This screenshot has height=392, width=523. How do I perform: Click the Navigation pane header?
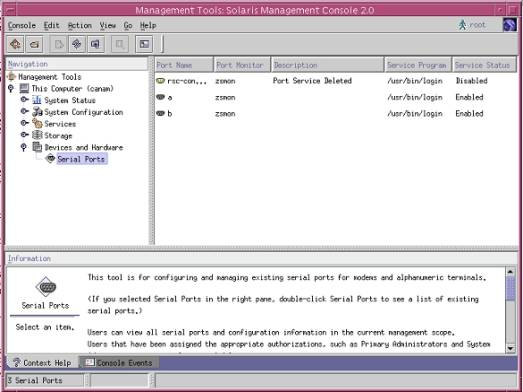point(77,64)
